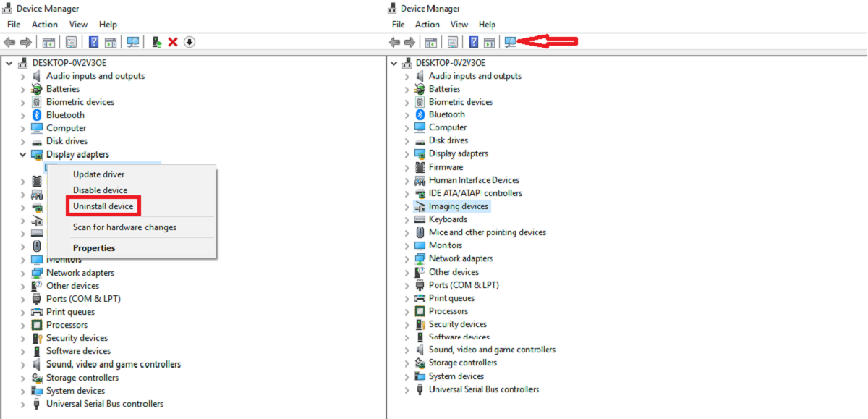Expand Sound, video and game controllers, left window

click(22, 364)
